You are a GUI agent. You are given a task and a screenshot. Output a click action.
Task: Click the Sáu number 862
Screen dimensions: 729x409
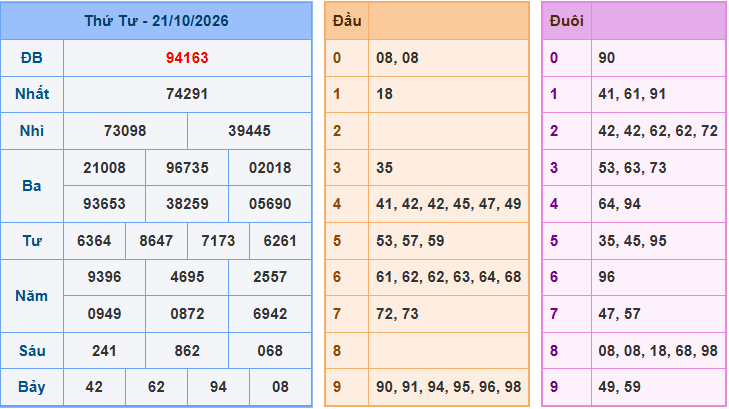pyautogui.click(x=187, y=350)
